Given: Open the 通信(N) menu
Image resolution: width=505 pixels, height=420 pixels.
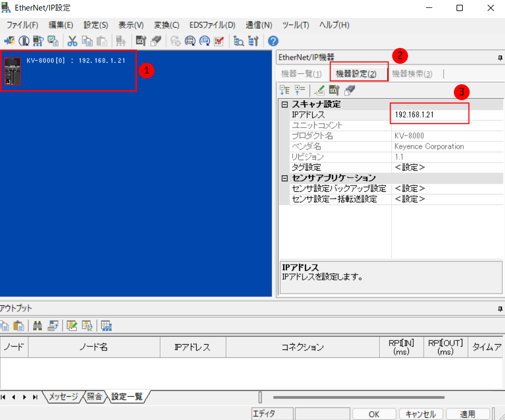Looking at the screenshot, I should [259, 25].
